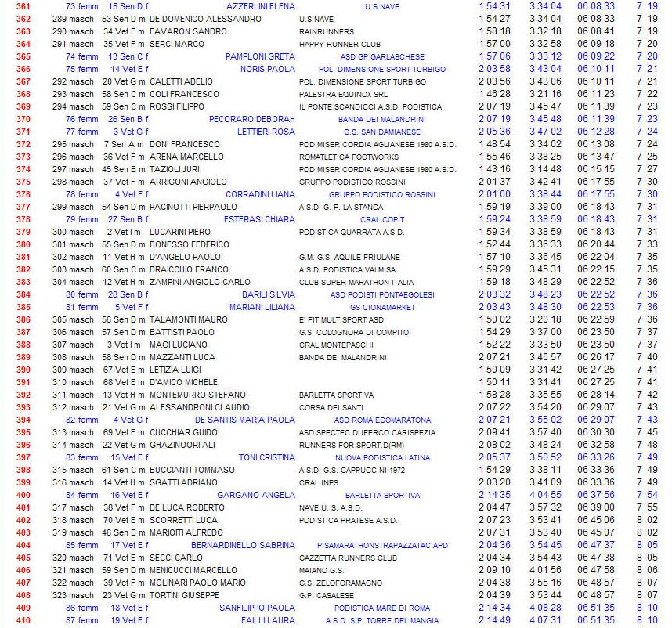The height and width of the screenshot is (628, 672).
Task: Select runner FAVARON SANDRO
Action: 188,31
